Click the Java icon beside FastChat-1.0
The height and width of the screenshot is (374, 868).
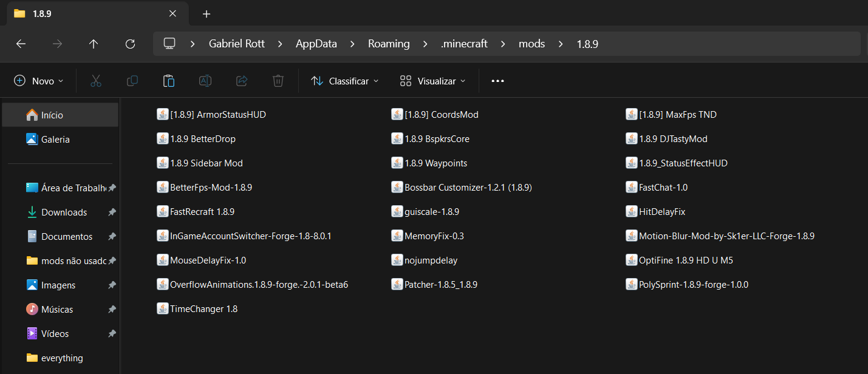(632, 187)
